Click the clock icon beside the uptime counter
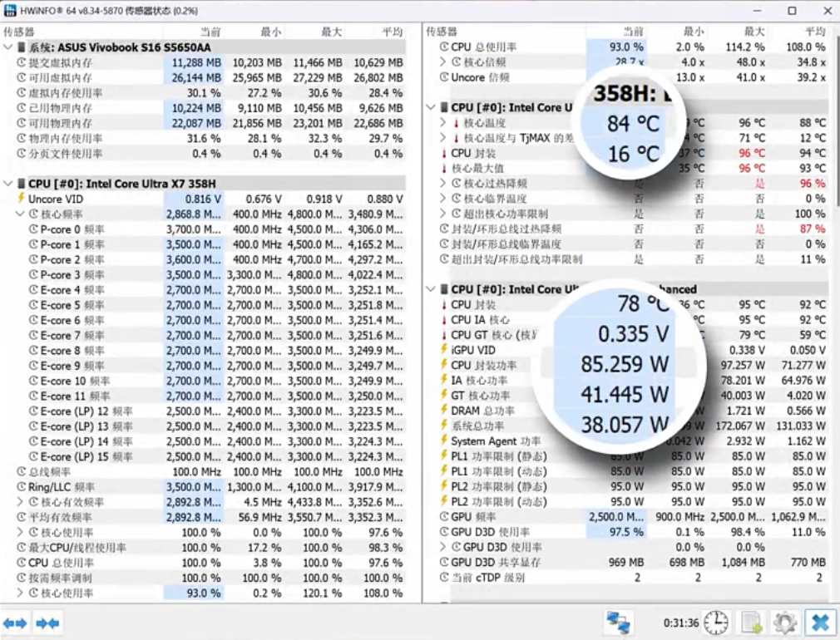The image size is (840, 640). click(x=716, y=622)
